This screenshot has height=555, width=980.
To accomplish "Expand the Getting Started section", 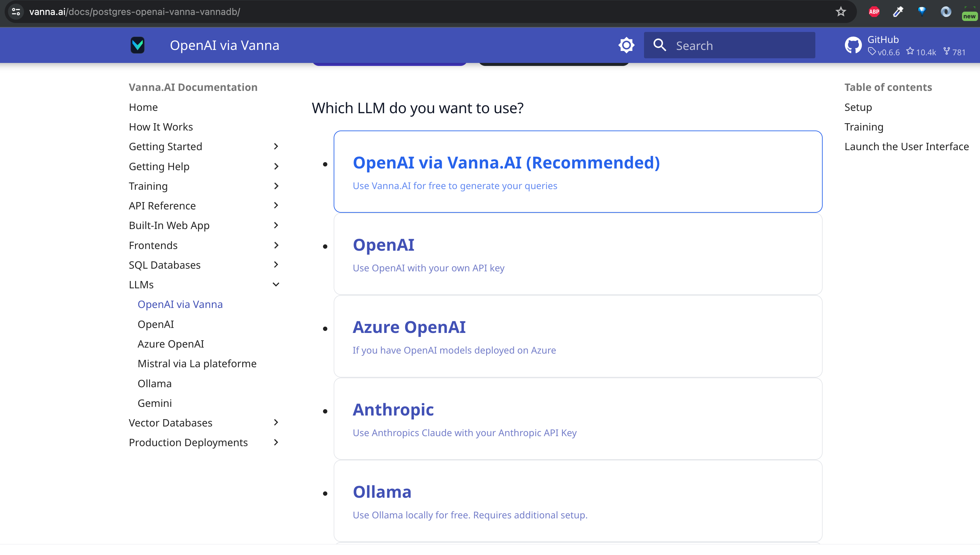I will [x=276, y=146].
